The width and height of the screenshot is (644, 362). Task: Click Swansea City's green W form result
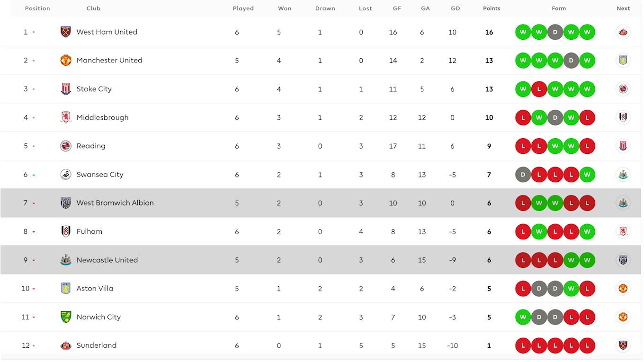pyautogui.click(x=587, y=175)
